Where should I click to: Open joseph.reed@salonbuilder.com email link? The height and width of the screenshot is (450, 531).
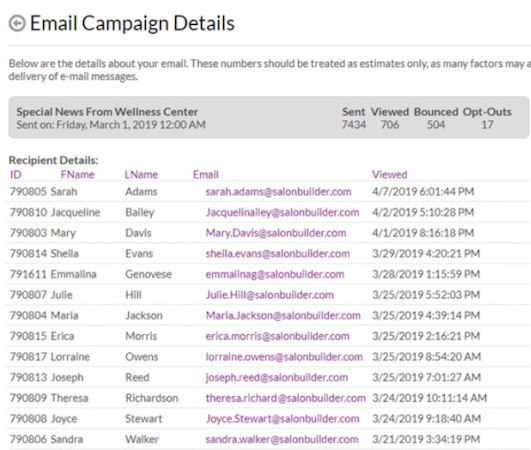277,378
